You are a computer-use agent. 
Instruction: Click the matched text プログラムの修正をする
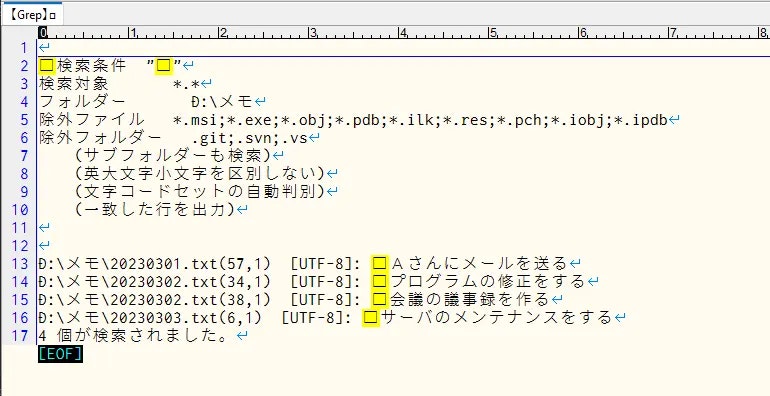pos(488,282)
